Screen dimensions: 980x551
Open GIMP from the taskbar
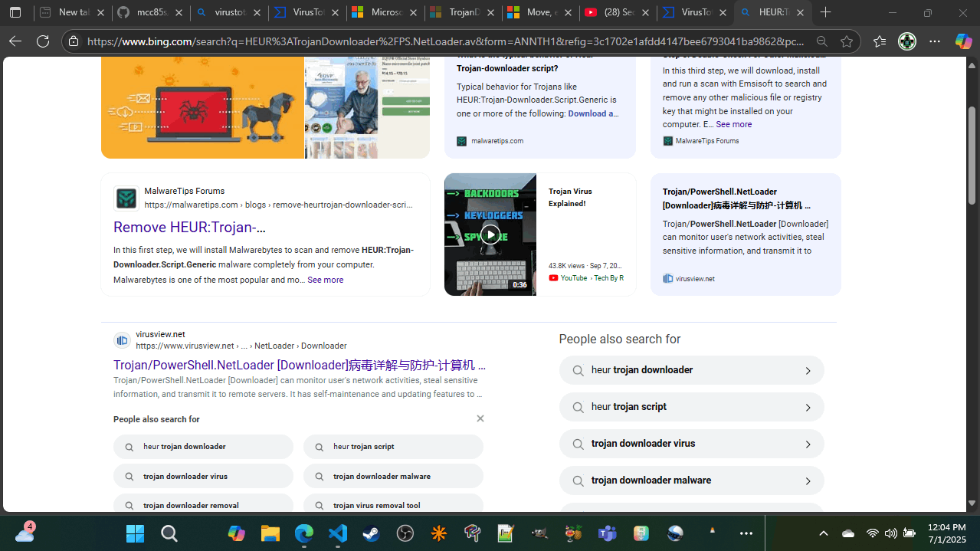point(539,533)
